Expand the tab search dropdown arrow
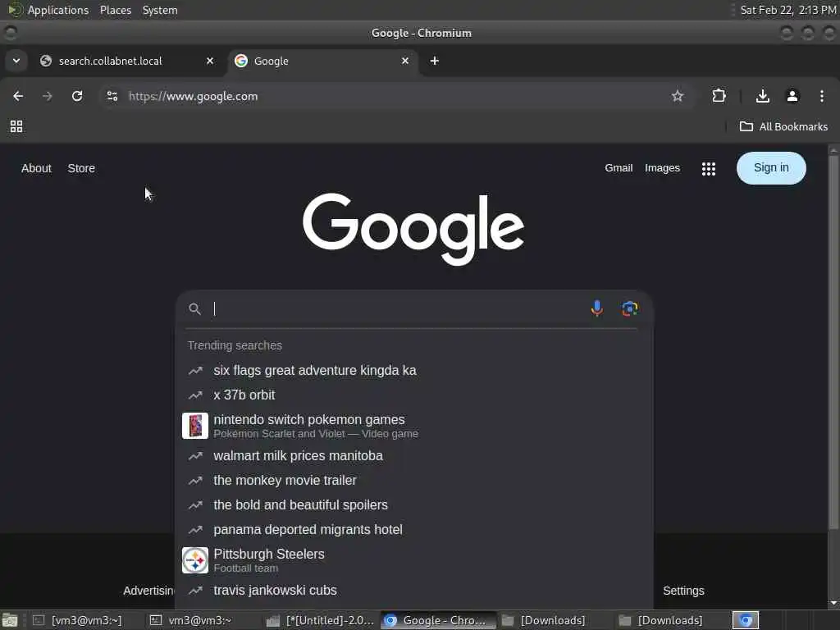The width and height of the screenshot is (840, 630). click(x=16, y=61)
